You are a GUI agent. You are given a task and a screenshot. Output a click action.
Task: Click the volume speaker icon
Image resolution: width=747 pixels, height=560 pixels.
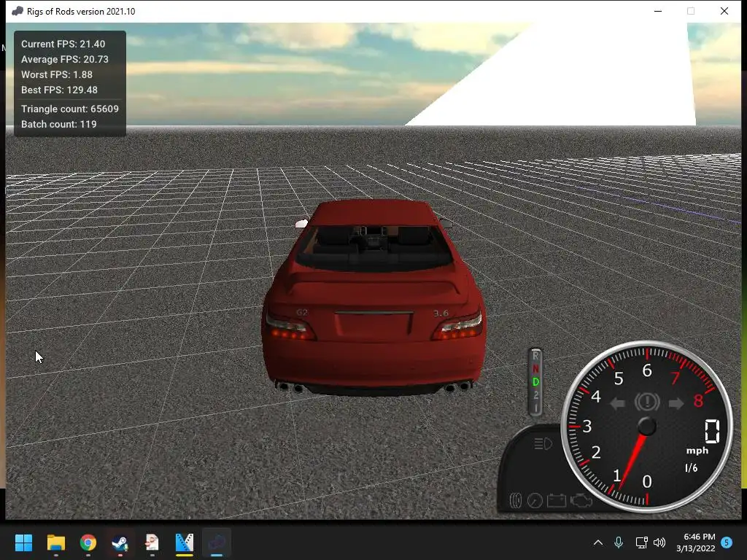pyautogui.click(x=659, y=542)
